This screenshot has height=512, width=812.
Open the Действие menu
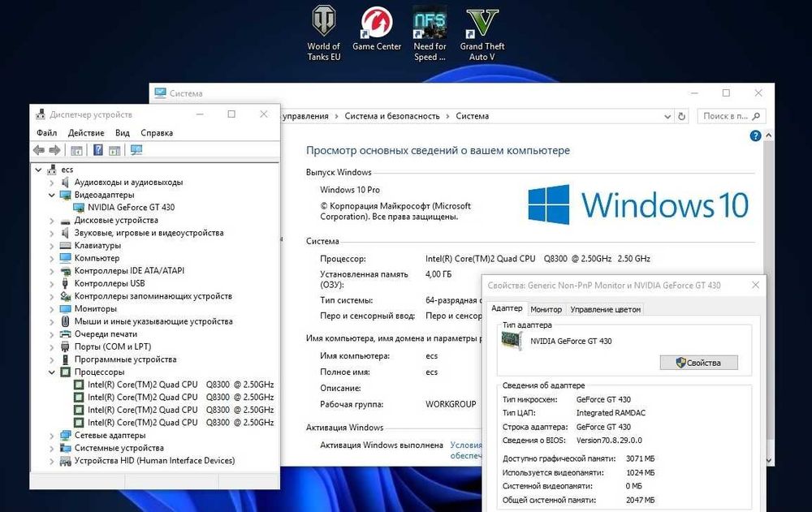click(86, 133)
